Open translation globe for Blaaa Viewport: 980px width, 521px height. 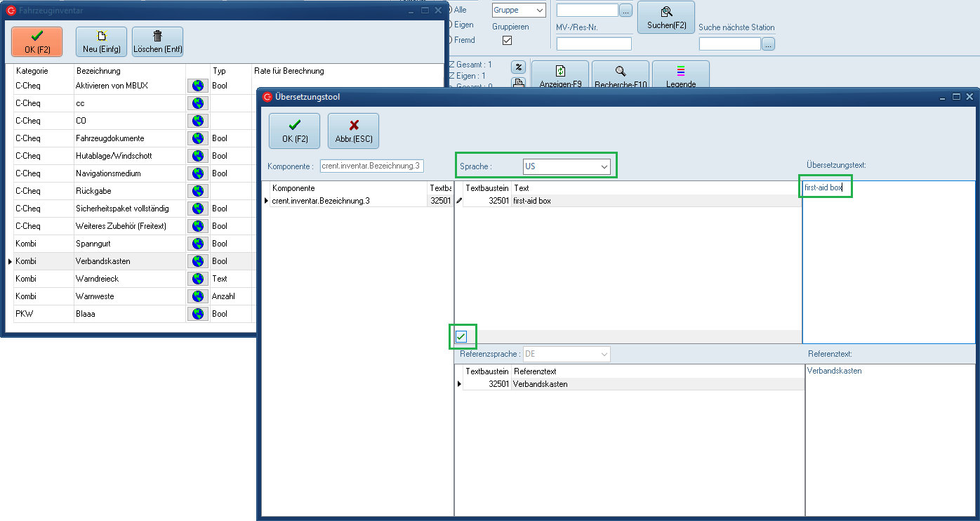(198, 314)
